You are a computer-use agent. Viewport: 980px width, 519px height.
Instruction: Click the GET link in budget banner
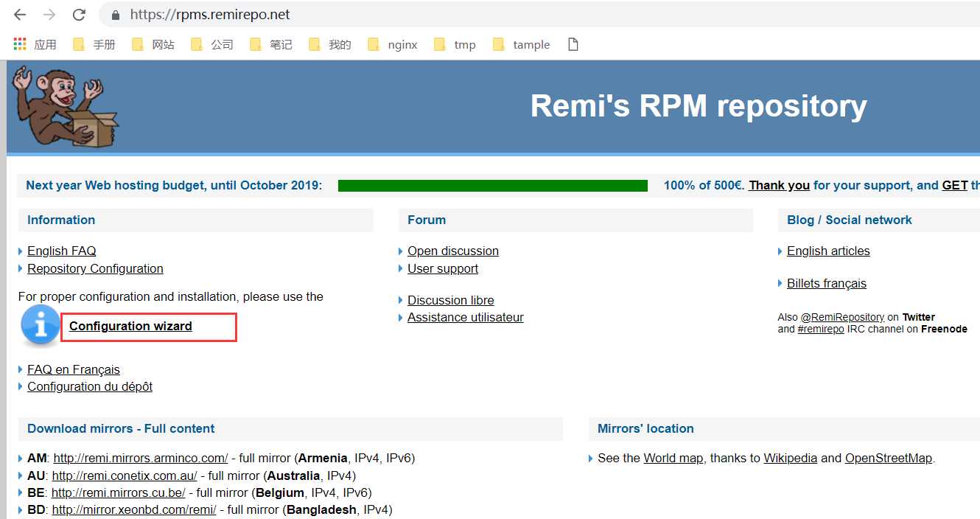[x=955, y=185]
